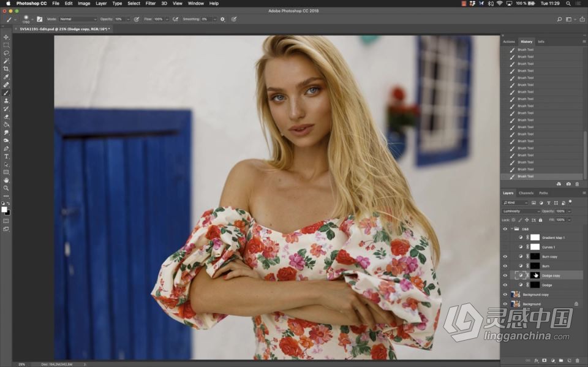Select the Smudge tool
Viewport: 588px width, 367px height.
pyautogui.click(x=6, y=132)
